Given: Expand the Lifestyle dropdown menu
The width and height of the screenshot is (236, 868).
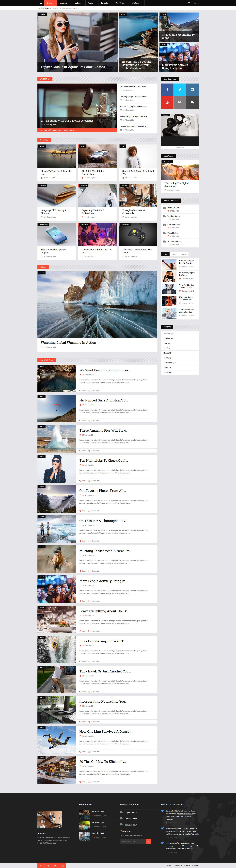Looking at the screenshot, I should [64, 3].
